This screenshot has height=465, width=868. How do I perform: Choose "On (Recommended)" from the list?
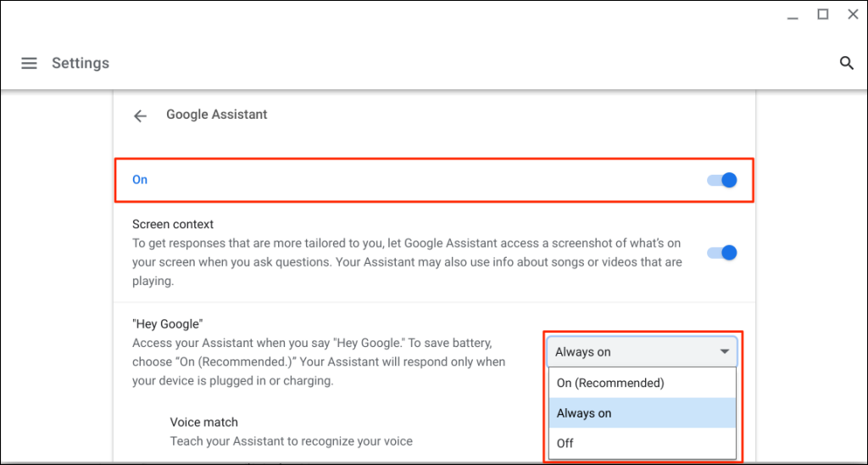point(609,383)
